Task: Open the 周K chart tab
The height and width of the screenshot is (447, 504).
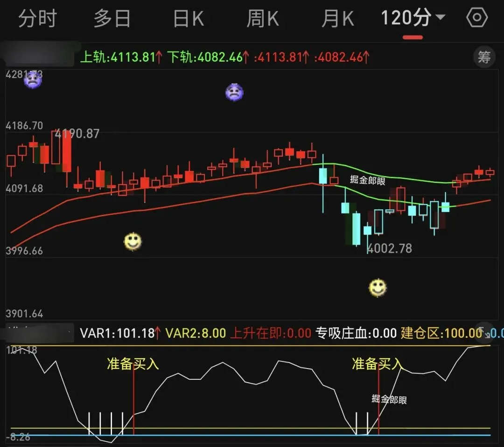Action: coord(263,18)
